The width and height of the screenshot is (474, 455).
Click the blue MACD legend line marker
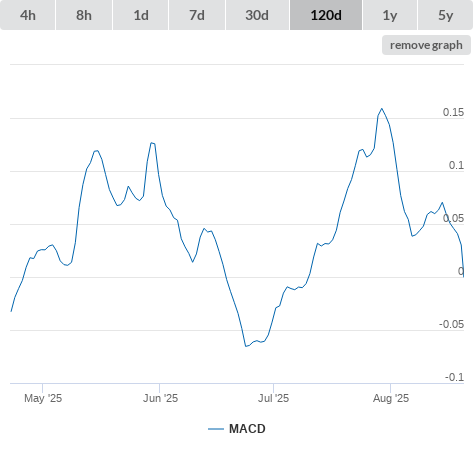pyautogui.click(x=216, y=429)
